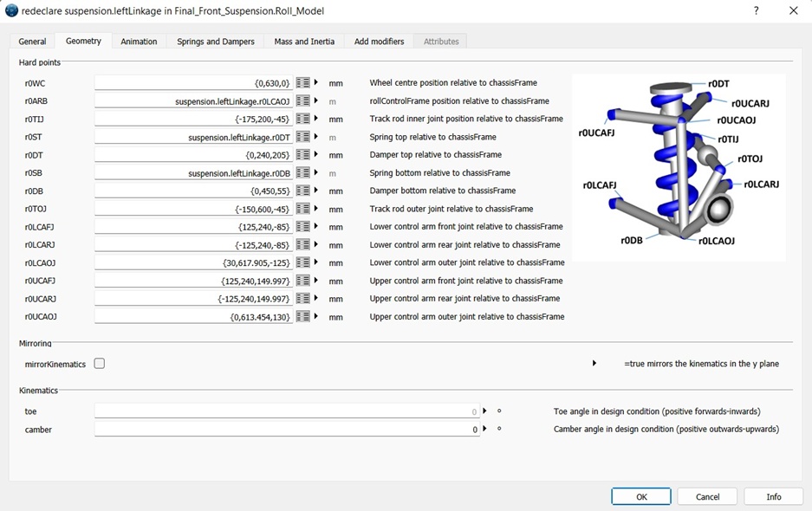Click the matrix editor icon for r0UCAOJ
The image size is (812, 511).
302,317
